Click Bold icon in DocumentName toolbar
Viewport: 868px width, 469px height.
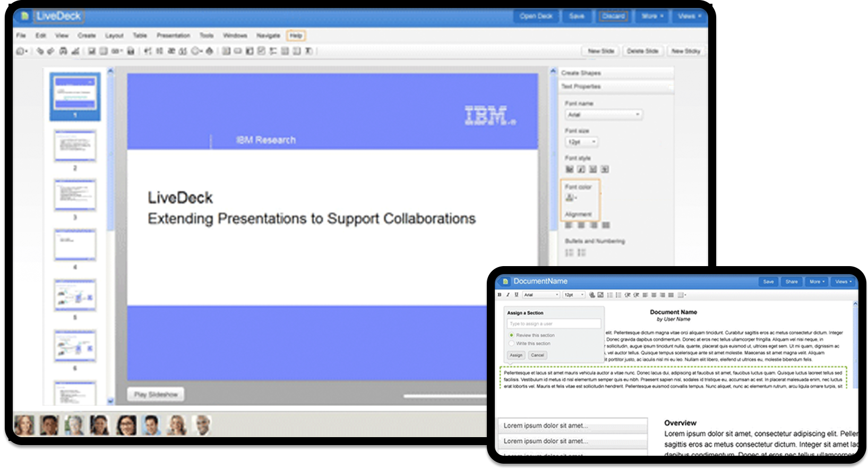click(499, 295)
